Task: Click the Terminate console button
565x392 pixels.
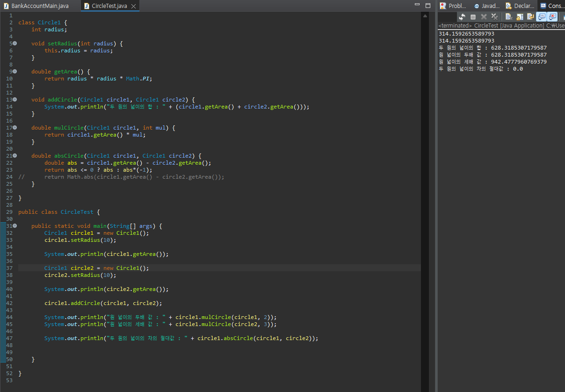Action: [473, 17]
